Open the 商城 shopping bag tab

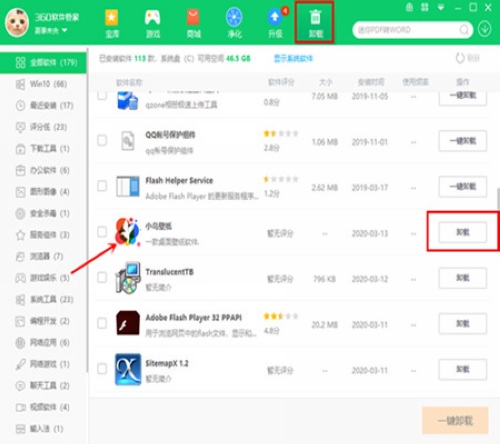point(193,23)
